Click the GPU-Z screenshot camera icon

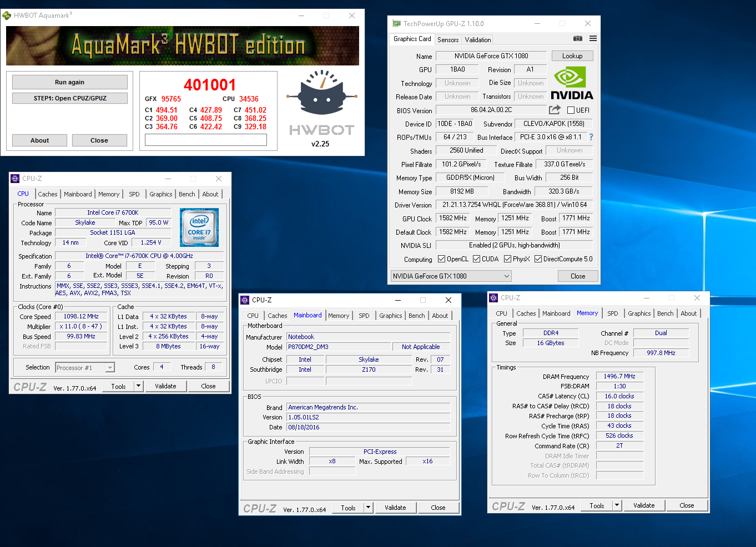pyautogui.click(x=578, y=38)
